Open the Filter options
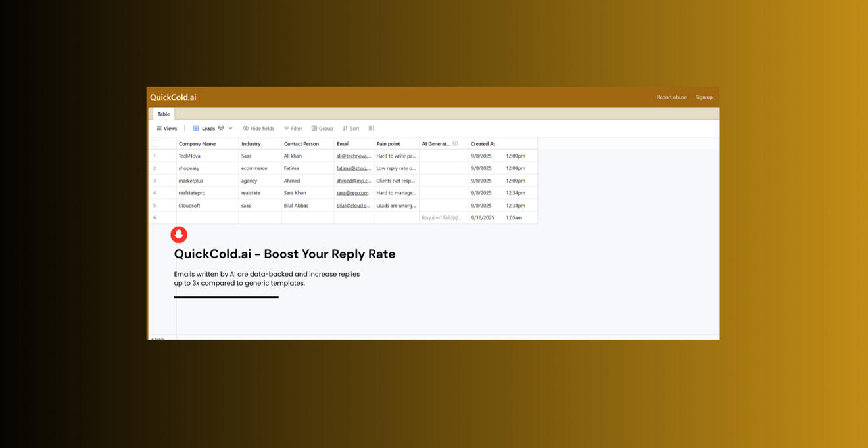 (293, 129)
